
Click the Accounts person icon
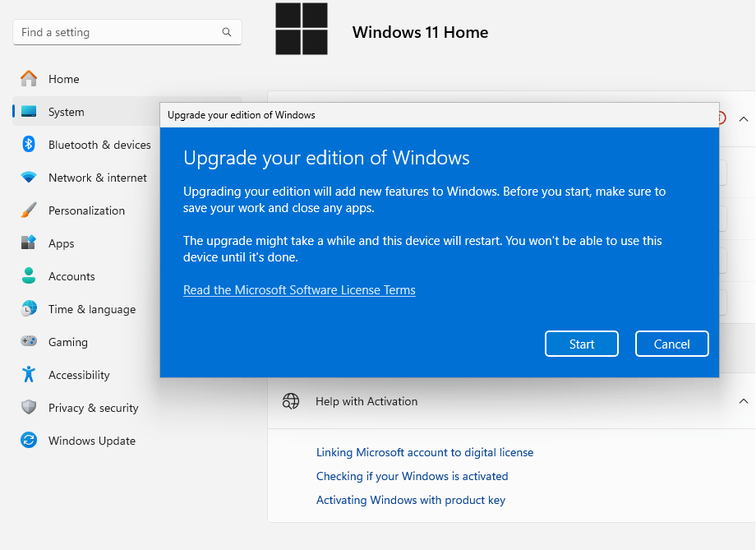29,275
